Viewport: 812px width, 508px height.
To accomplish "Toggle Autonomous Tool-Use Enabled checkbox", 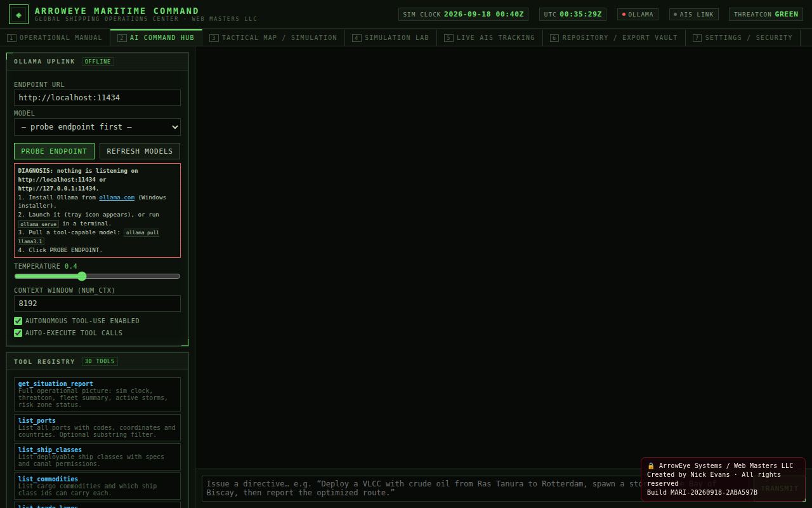I will coord(18,321).
